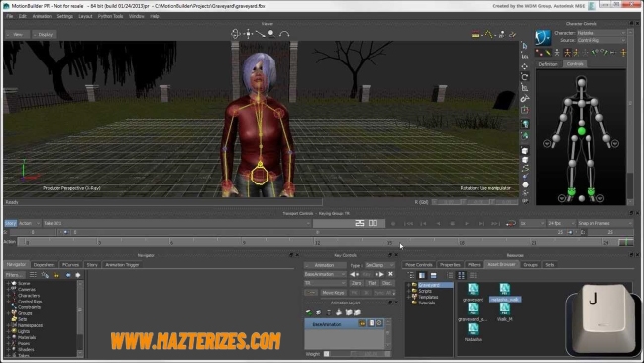
Task: Click the Zero button in Key Controls
Action: pos(356,283)
